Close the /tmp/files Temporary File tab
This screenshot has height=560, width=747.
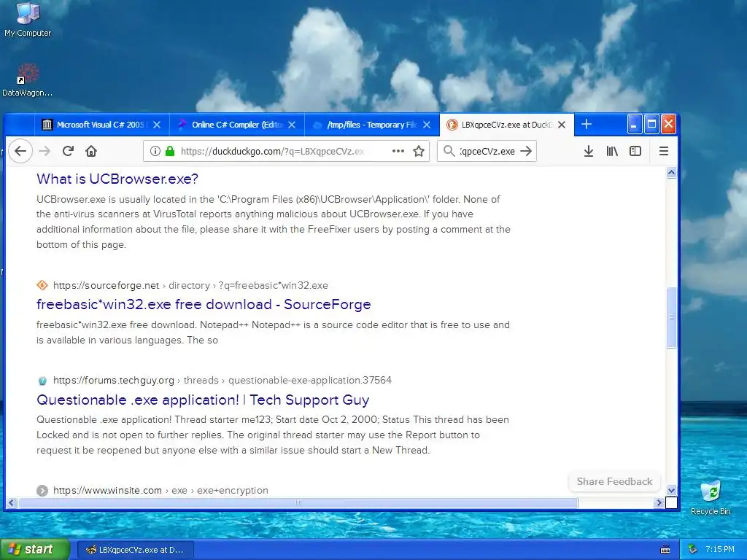(x=427, y=125)
